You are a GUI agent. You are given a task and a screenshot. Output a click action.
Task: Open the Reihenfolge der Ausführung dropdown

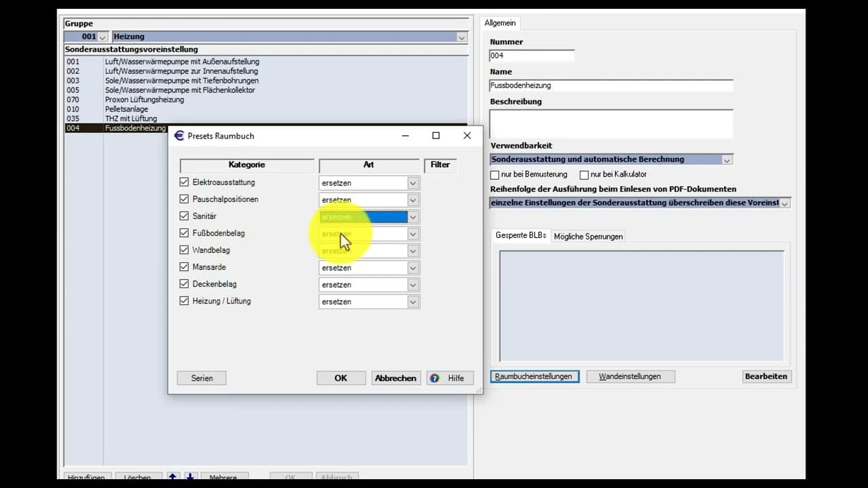pos(785,203)
